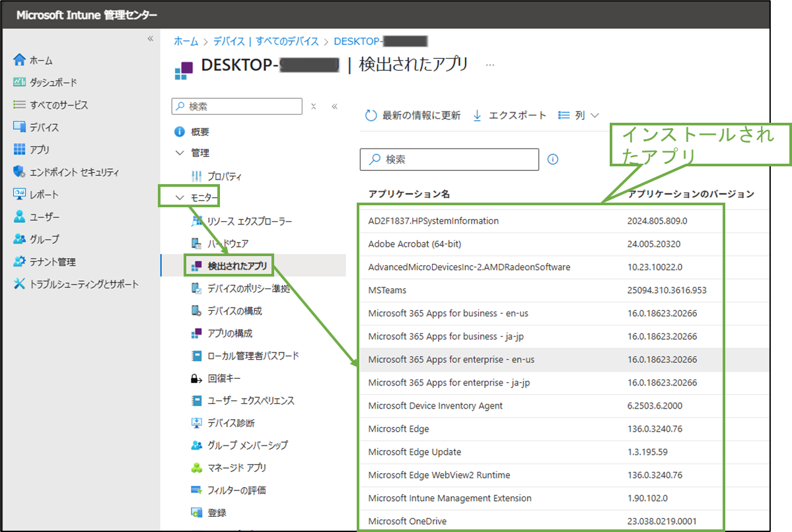Click the グループ メンバーシップ icon
792x532 pixels.
(x=196, y=445)
